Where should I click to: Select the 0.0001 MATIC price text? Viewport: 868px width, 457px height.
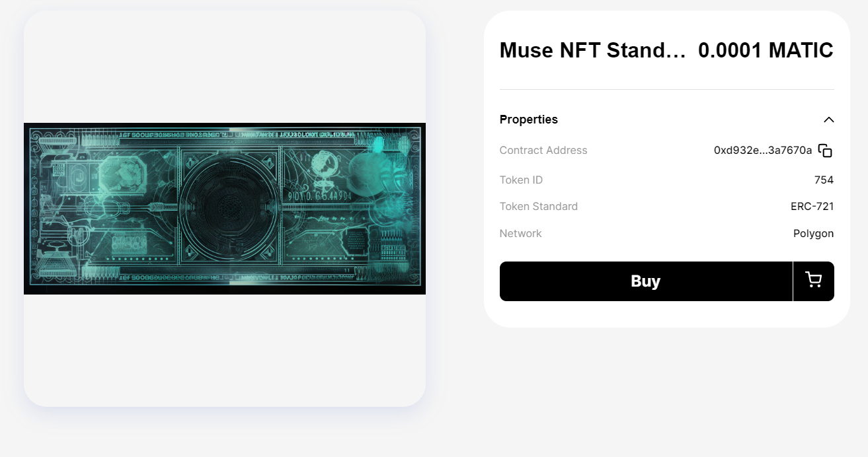pyautogui.click(x=766, y=50)
